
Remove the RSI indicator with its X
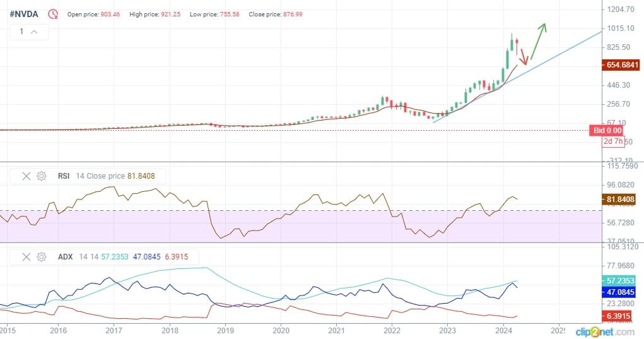26,176
